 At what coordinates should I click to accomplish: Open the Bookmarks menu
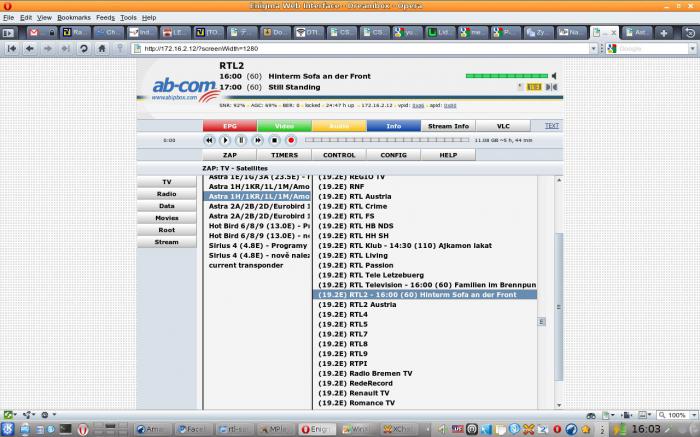coord(74,17)
